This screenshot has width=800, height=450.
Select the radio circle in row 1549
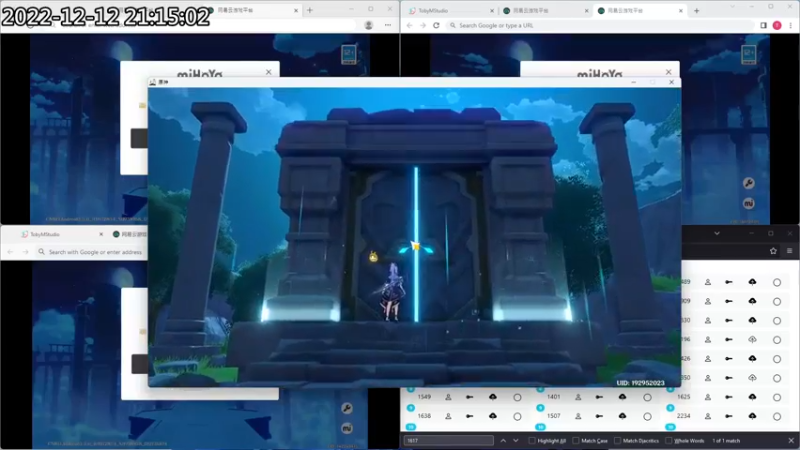(x=517, y=397)
